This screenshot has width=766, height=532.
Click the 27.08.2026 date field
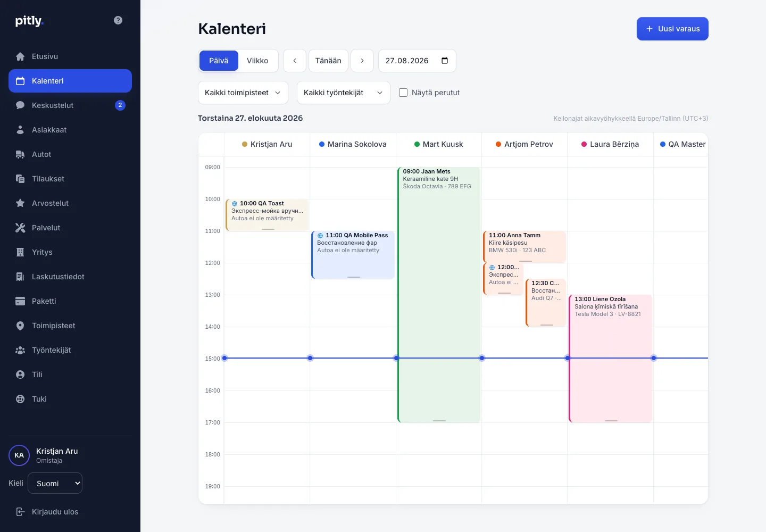[x=417, y=61]
